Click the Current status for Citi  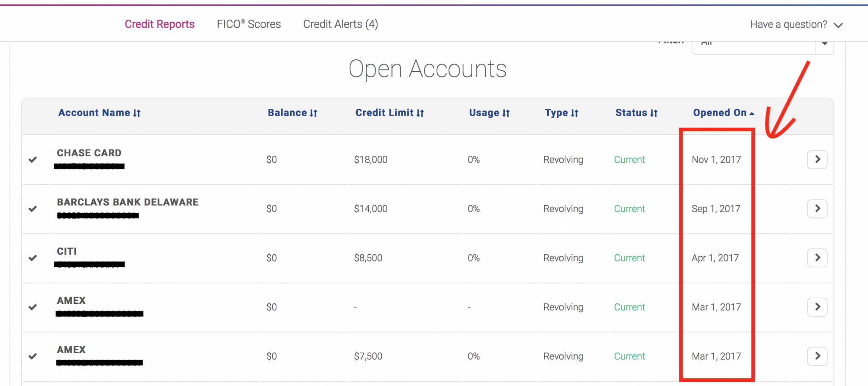(629, 258)
